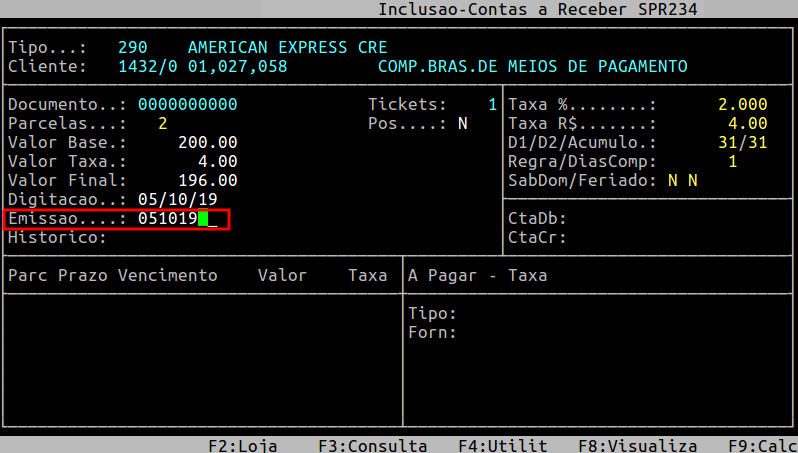Select the Forn field under A Pagar
This screenshot has height=453, width=798.
click(600, 333)
